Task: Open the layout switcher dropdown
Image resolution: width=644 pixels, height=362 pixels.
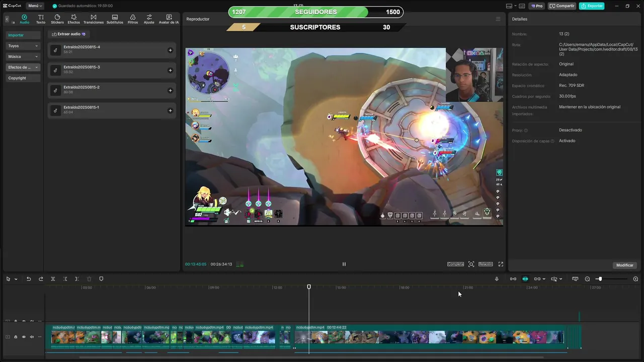Action: [x=511, y=6]
